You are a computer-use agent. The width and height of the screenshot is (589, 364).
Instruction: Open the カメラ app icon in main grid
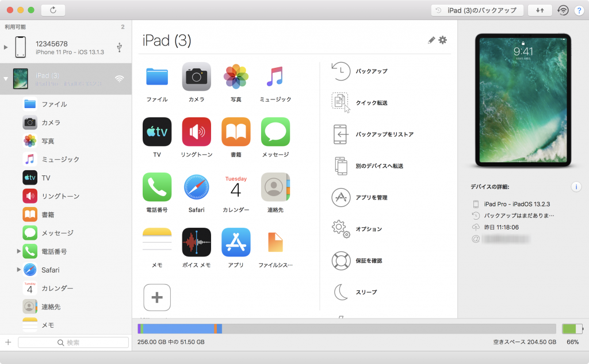(197, 76)
